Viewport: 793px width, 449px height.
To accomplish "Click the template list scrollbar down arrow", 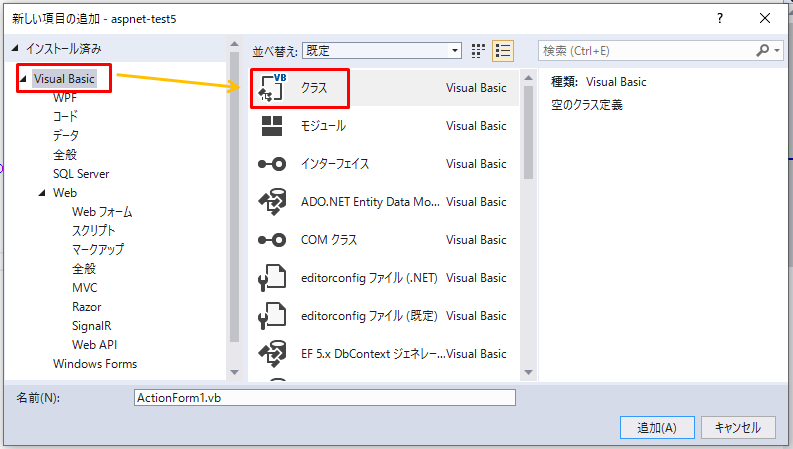I will [x=528, y=373].
